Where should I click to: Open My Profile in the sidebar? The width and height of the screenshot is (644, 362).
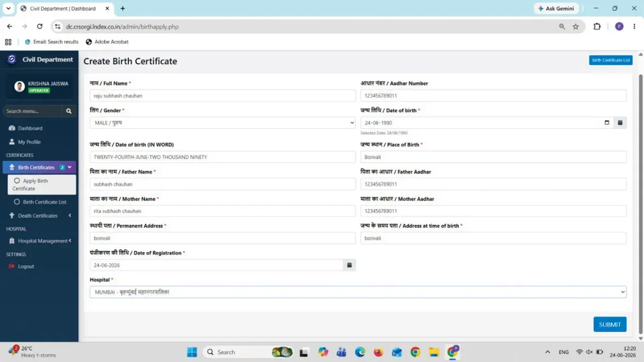pos(29,142)
